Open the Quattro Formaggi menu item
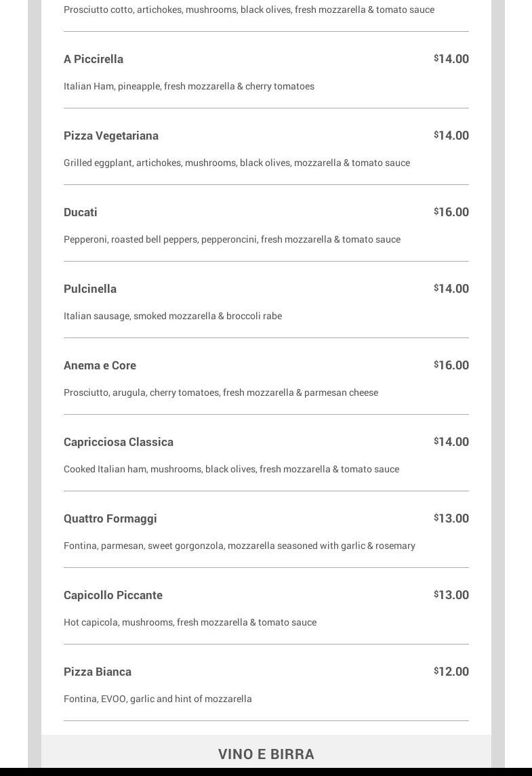 point(110,518)
